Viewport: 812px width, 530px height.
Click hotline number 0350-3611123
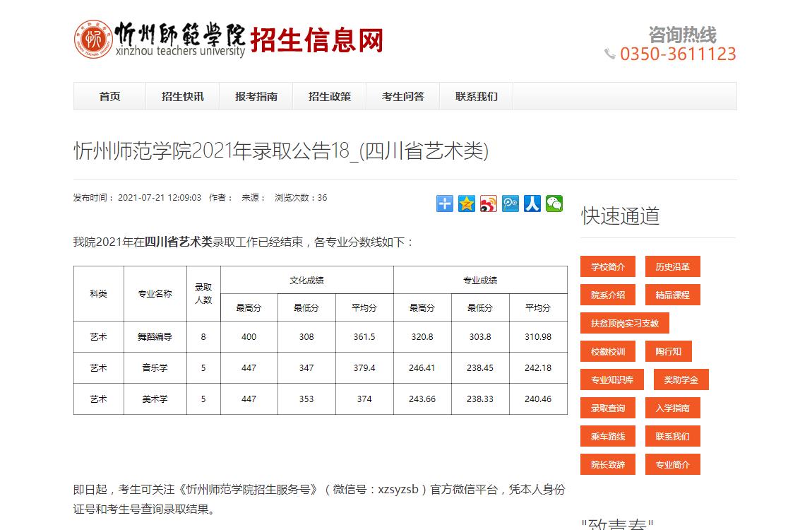[678, 54]
